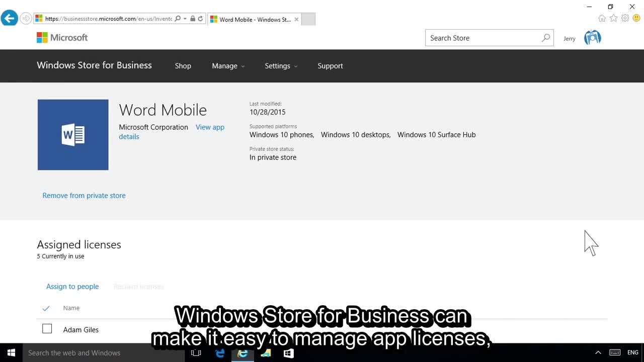Click the ENG language indicator
This screenshot has height=362, width=644.
[633, 353]
